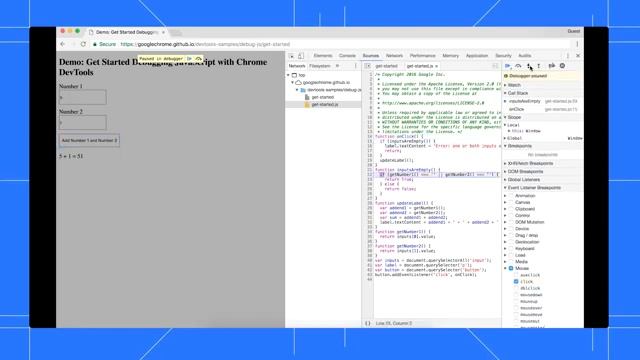Resume script execution in debugger toolbar
The width and height of the screenshot is (640, 360).
[508, 66]
